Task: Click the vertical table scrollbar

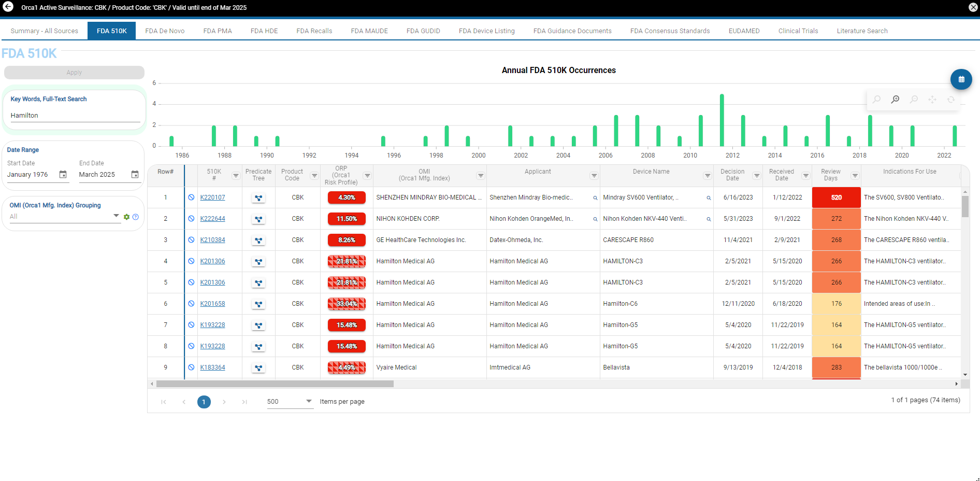Action: point(965,206)
